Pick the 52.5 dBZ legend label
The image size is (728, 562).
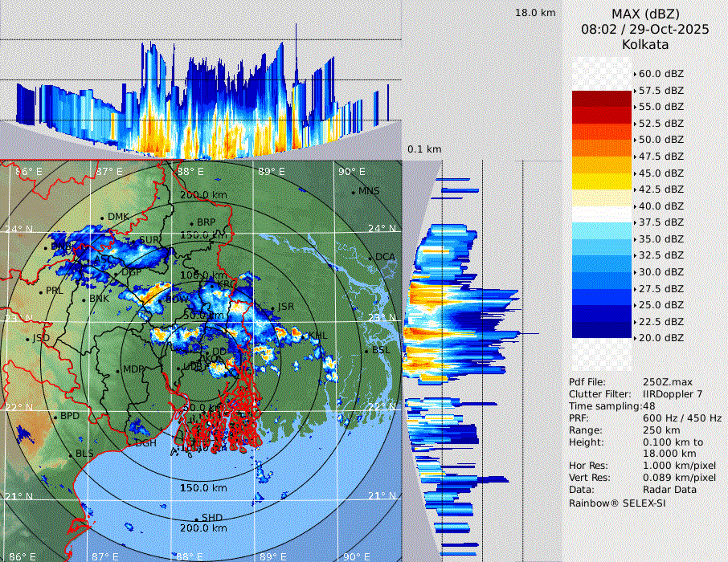tap(661, 123)
